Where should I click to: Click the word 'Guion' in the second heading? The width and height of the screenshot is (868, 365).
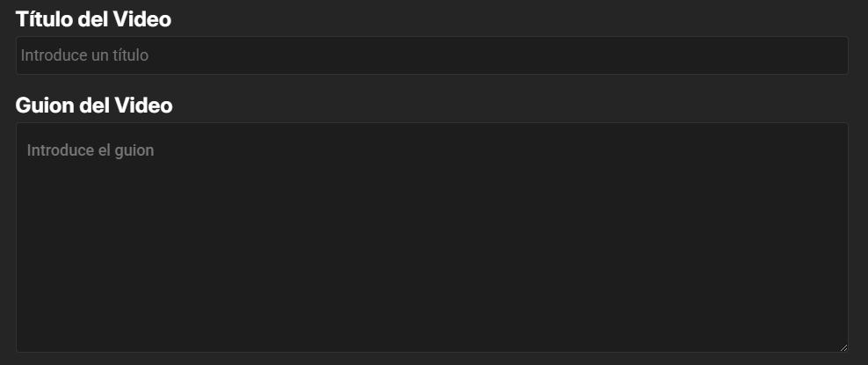(45, 106)
